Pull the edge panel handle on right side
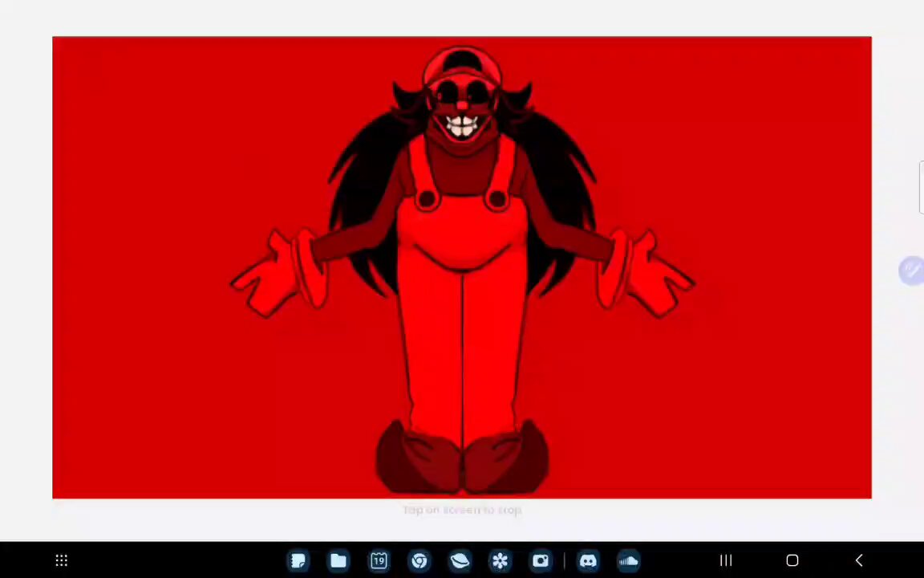Viewport: 924px width, 578px height. tap(921, 187)
